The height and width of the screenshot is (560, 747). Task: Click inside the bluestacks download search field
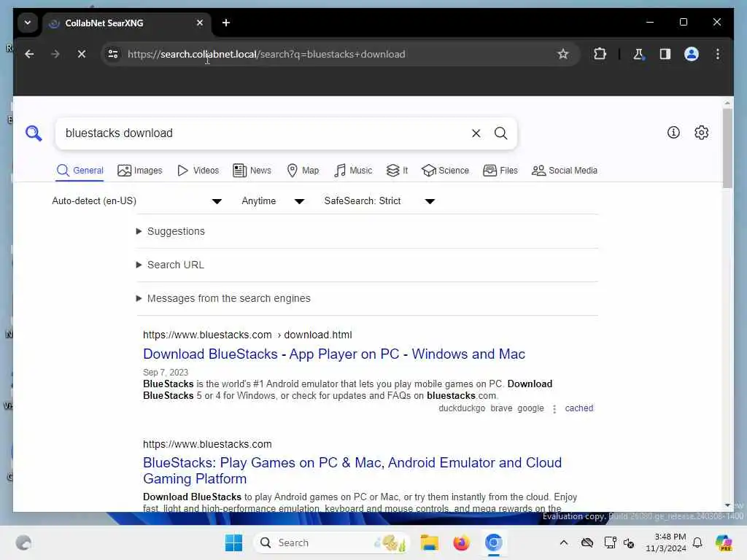(x=262, y=133)
